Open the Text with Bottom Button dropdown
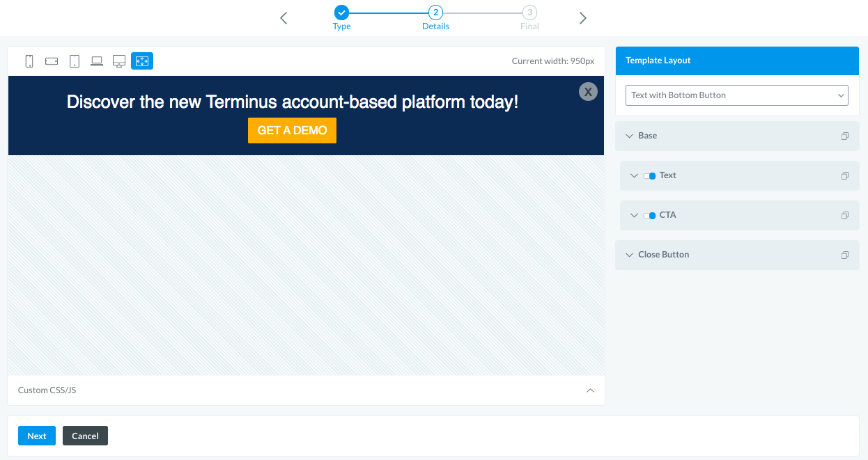 [x=737, y=95]
